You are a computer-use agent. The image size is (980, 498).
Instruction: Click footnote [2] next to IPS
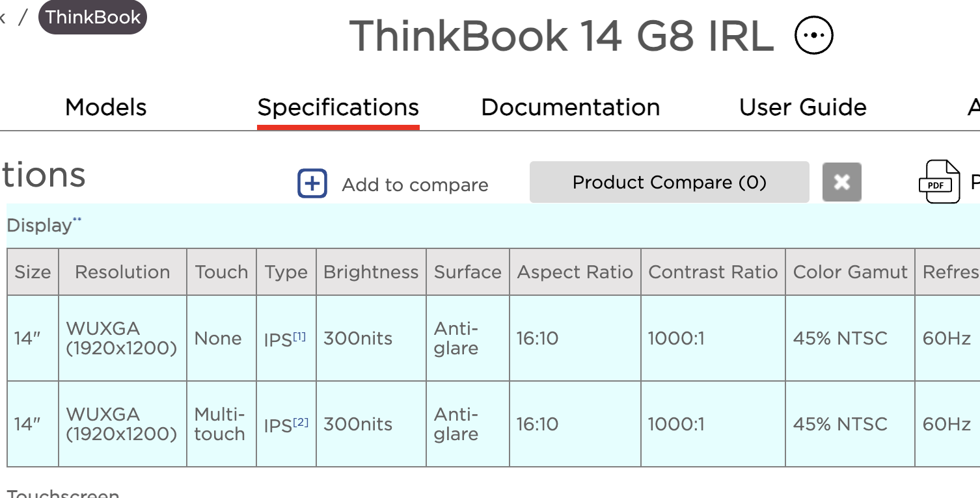(x=301, y=422)
